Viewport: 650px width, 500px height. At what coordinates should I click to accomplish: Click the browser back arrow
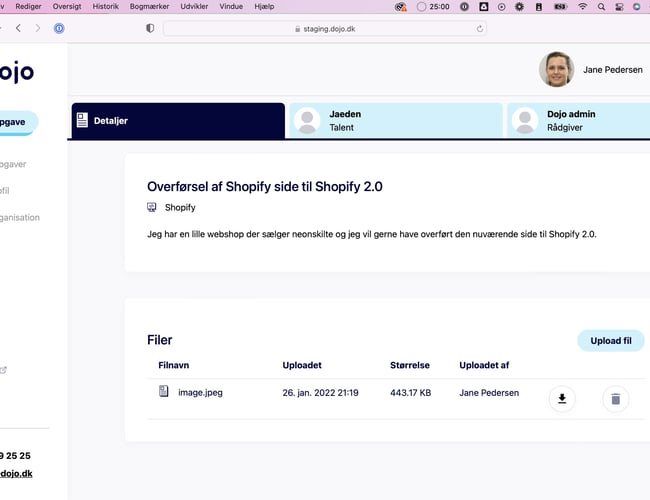pyautogui.click(x=18, y=28)
